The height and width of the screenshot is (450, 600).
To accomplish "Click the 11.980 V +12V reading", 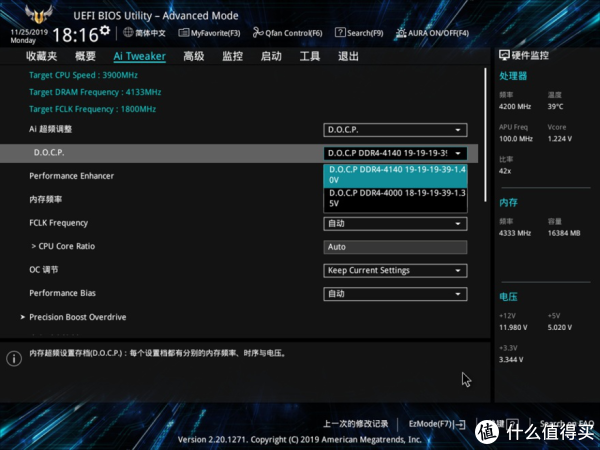I will [513, 328].
